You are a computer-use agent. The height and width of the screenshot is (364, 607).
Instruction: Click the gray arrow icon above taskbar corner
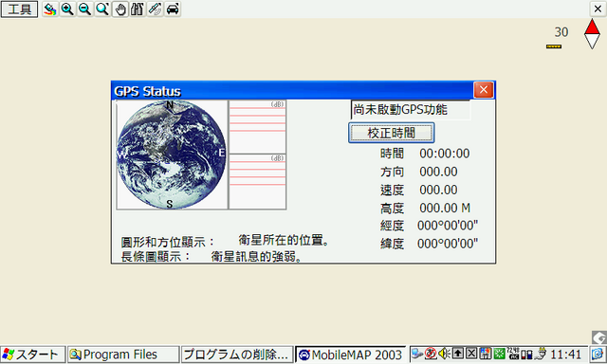tap(599, 337)
